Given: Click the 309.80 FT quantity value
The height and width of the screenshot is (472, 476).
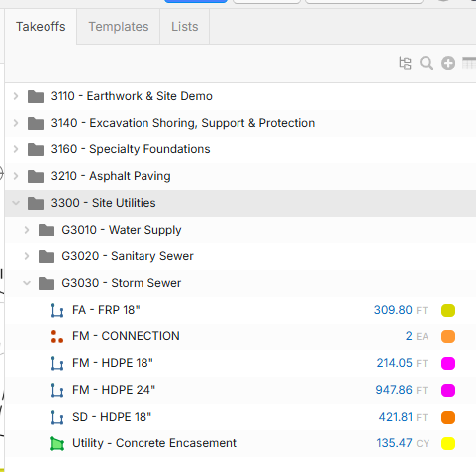Looking at the screenshot, I should pos(401,310).
